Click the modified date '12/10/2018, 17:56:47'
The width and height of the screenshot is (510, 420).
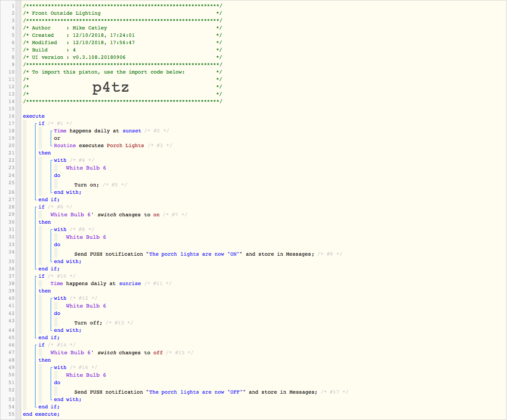[104, 42]
